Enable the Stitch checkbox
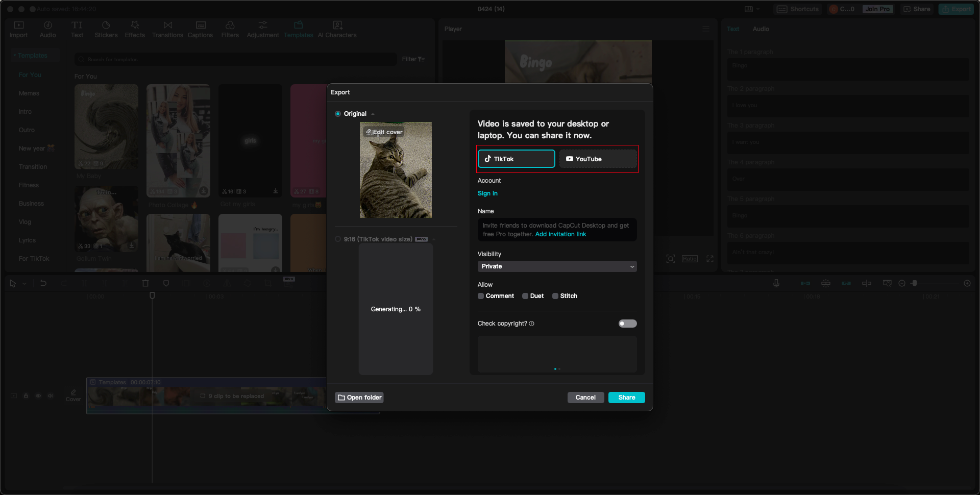Viewport: 980px width, 495px height. 555,296
